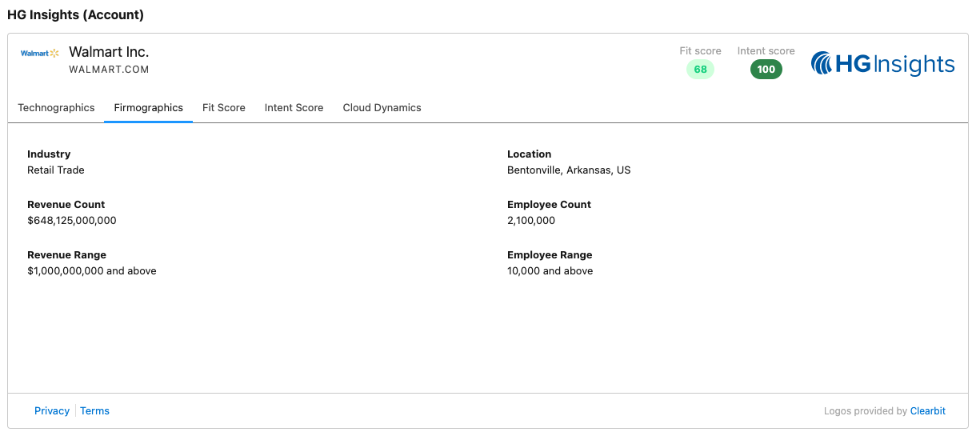
Task: Click the Fit score badge 68
Action: point(700,70)
